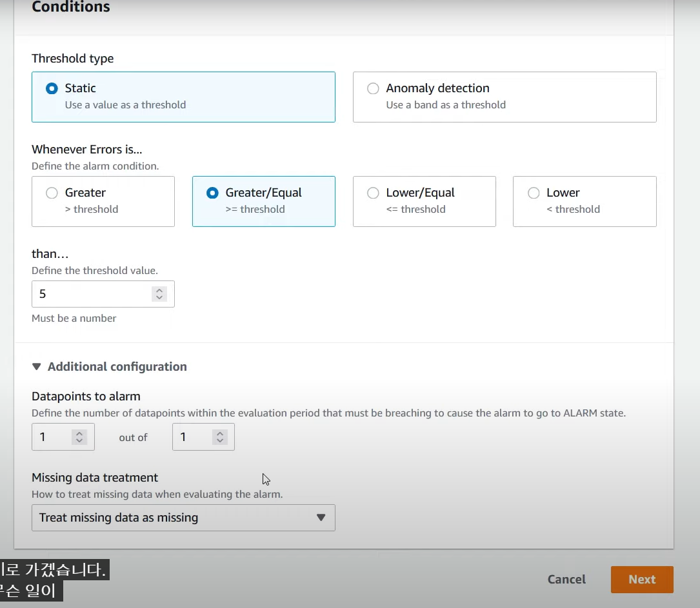Click the 'Use a band as a threshold' description
This screenshot has height=608, width=700.
446,105
